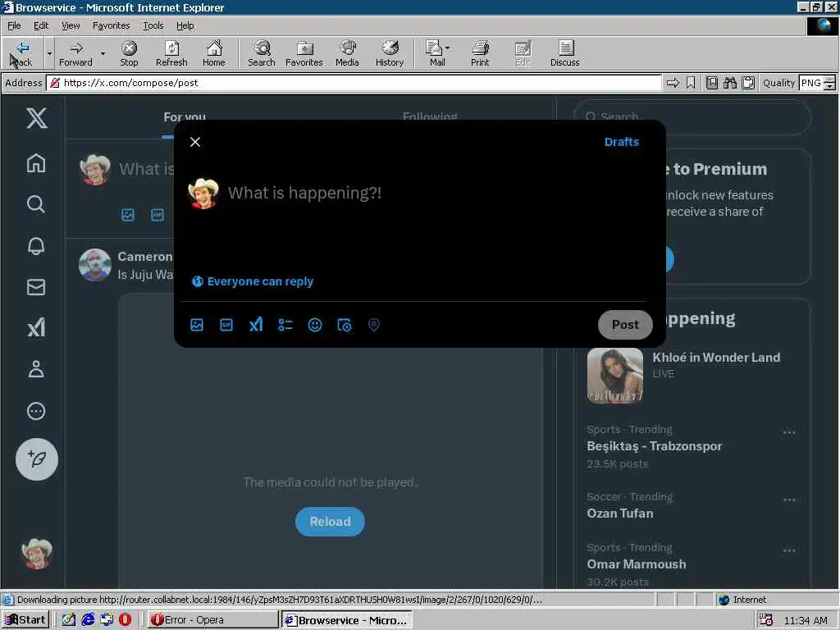
Task: Open the View menu
Action: (x=71, y=25)
